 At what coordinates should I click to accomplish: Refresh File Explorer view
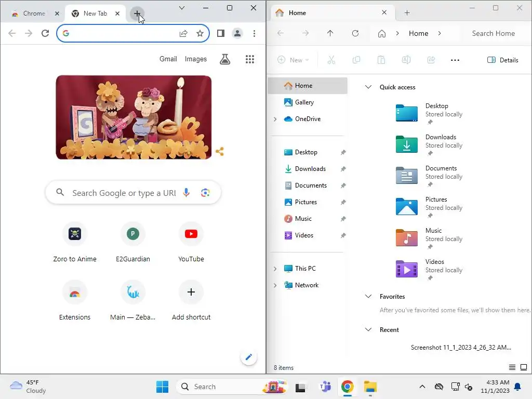[355, 33]
